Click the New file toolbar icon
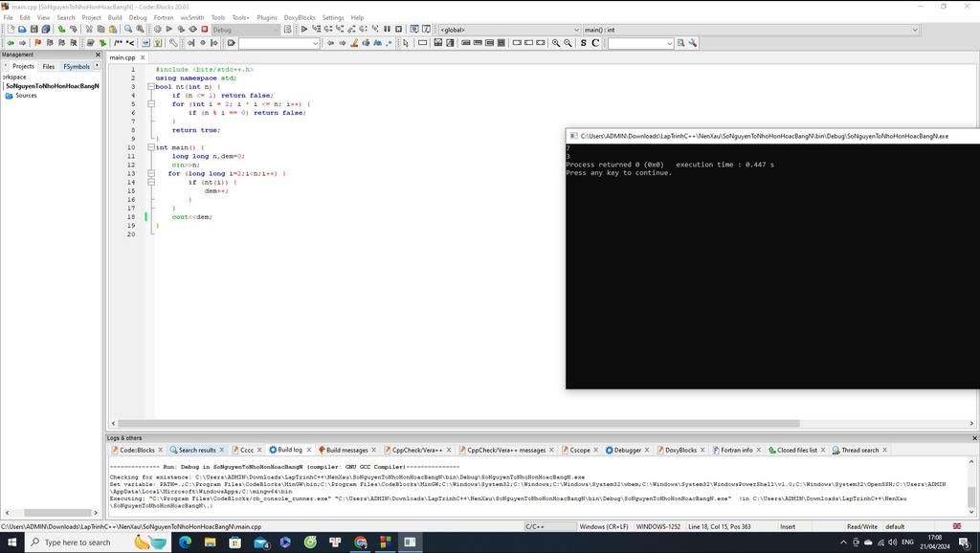 pos(11,30)
